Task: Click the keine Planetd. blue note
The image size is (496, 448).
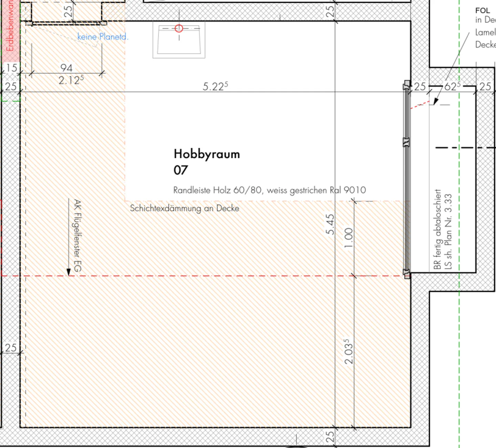Action: click(103, 37)
